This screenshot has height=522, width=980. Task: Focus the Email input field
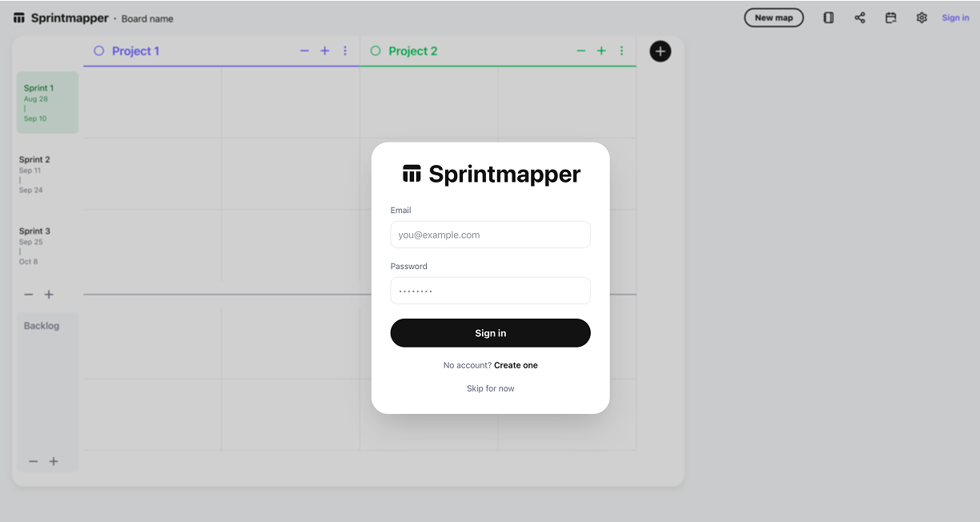(x=490, y=235)
